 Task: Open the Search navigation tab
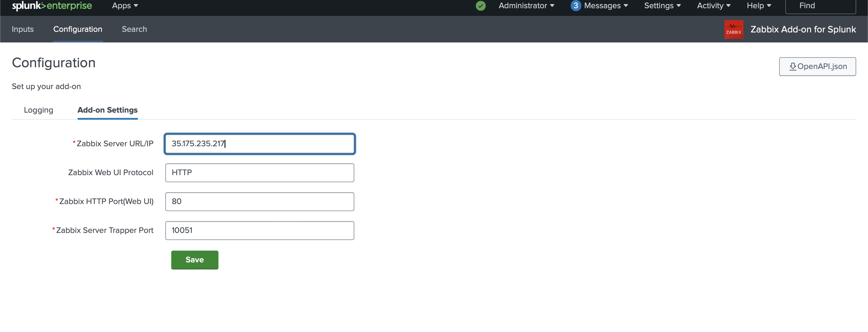coord(134,29)
